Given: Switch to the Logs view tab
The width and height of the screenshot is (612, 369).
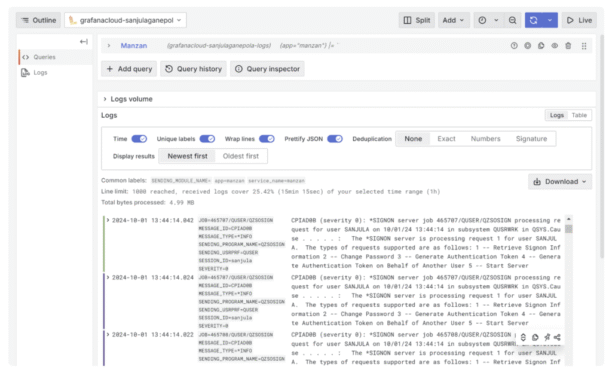Looking at the screenshot, I should click(557, 115).
